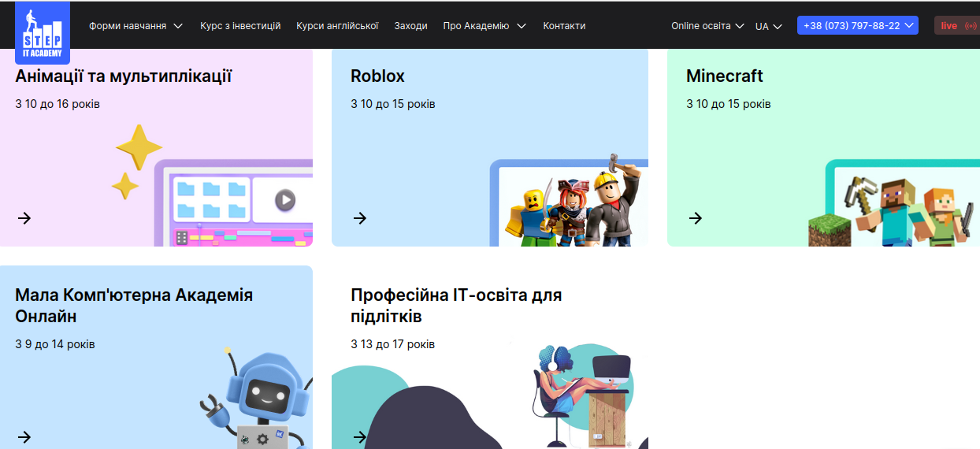This screenshot has height=449, width=980.
Task: Go to Курси англійської
Action: tap(337, 26)
